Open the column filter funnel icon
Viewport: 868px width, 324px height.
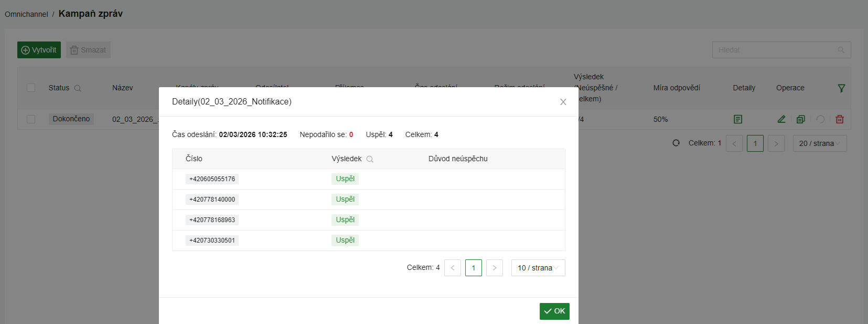click(841, 88)
